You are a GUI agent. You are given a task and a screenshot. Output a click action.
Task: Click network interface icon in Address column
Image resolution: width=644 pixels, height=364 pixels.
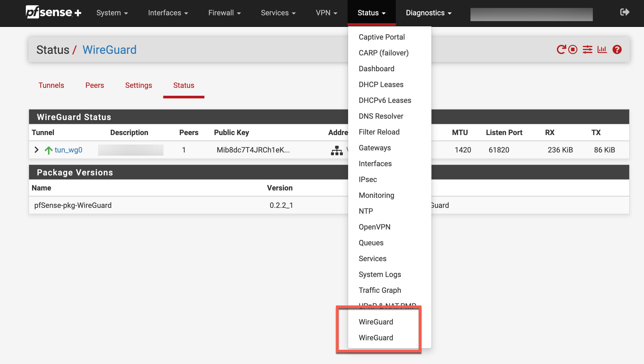[337, 150]
